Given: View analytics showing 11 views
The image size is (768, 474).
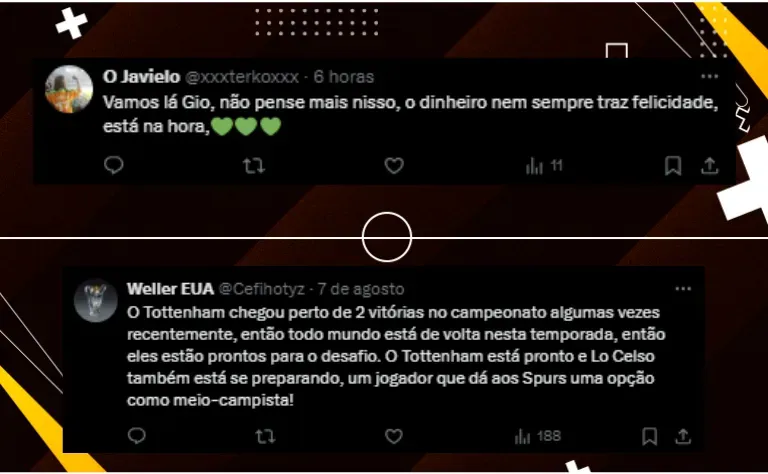Looking at the screenshot, I should [544, 166].
